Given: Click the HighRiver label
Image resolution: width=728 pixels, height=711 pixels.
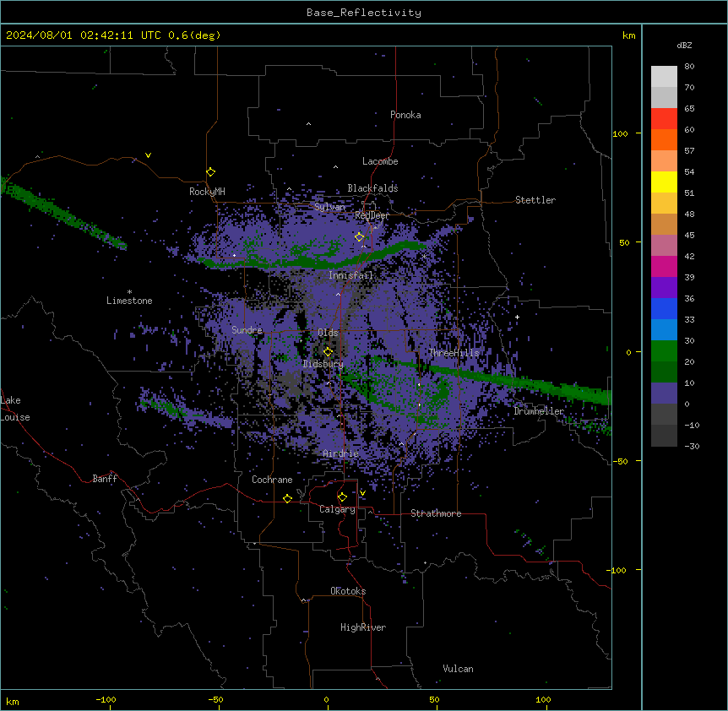Looking at the screenshot, I should (363, 627).
